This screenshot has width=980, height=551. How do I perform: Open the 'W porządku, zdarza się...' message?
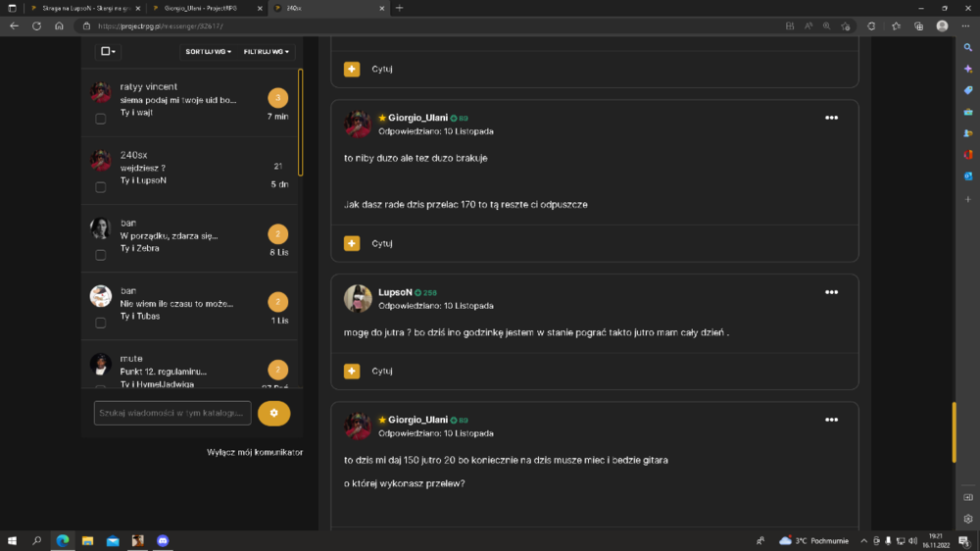tap(169, 235)
